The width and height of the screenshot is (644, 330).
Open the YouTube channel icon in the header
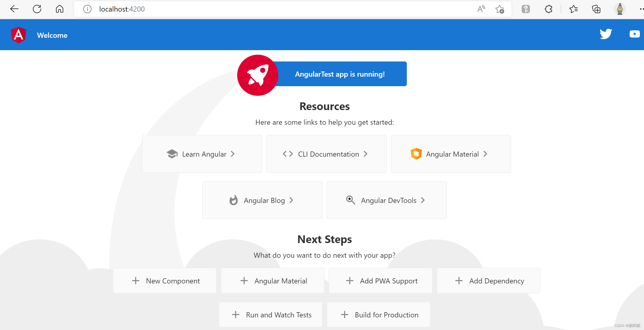click(635, 34)
